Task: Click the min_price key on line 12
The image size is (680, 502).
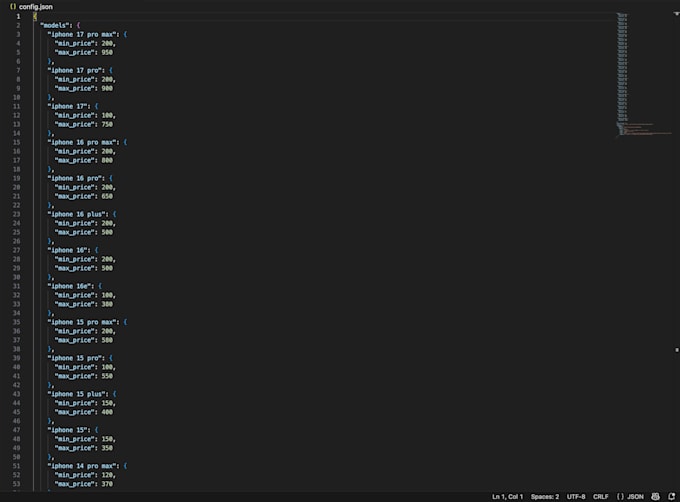Action: point(74,115)
